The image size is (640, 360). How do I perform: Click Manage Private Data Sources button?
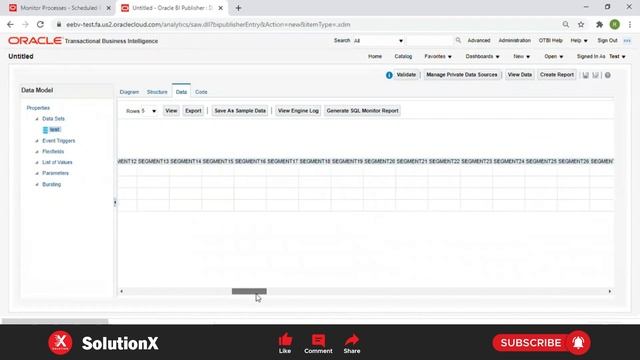462,75
